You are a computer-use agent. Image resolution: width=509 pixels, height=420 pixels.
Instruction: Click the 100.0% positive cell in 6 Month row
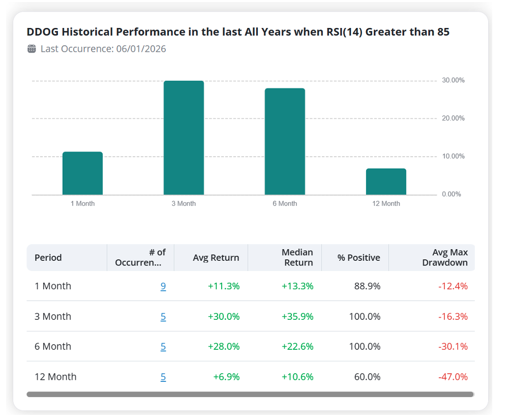pos(365,347)
